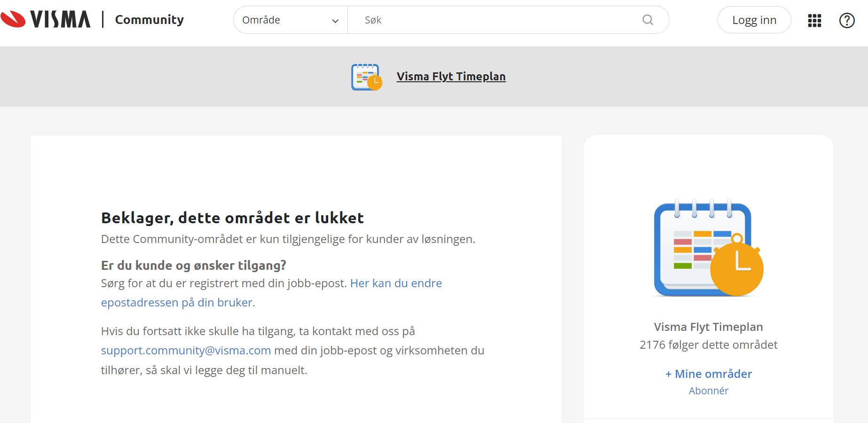Screen dimensions: 868x423
Task: Click the red Visma flame emblem
Action: tap(12, 19)
